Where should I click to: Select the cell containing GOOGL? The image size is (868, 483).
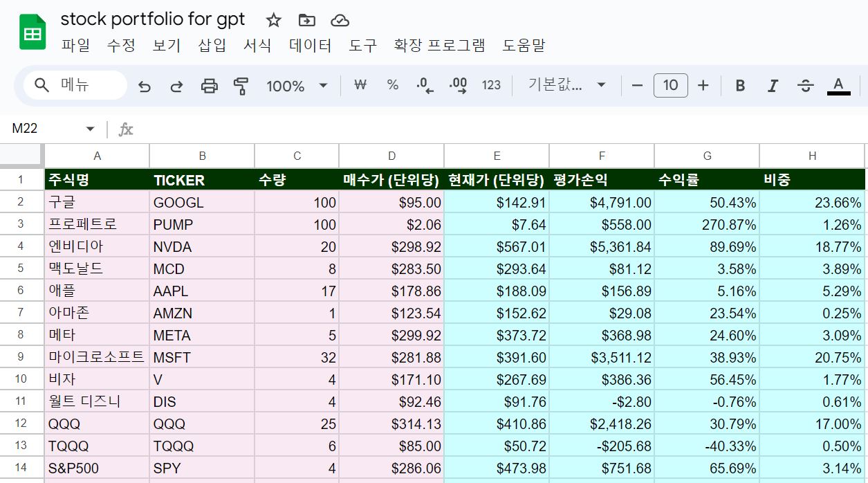(202, 202)
